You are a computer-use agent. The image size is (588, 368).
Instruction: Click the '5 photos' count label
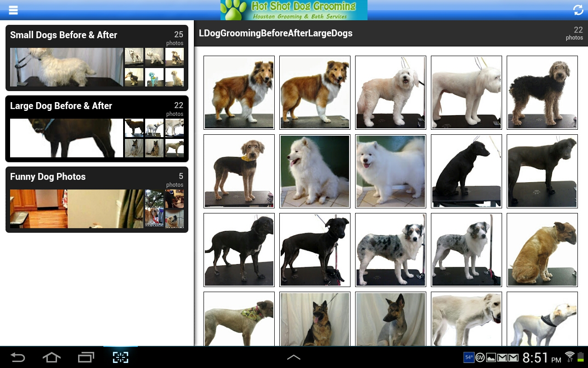point(175,180)
